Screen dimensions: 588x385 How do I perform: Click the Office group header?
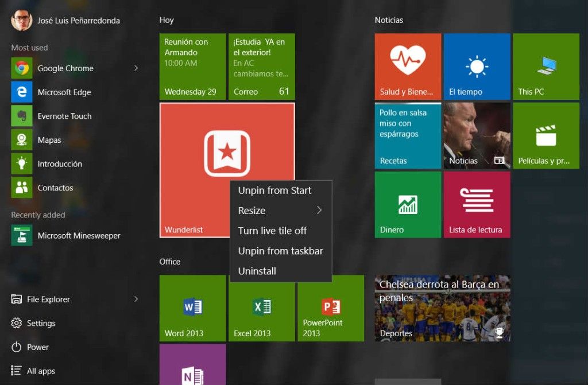(x=170, y=262)
